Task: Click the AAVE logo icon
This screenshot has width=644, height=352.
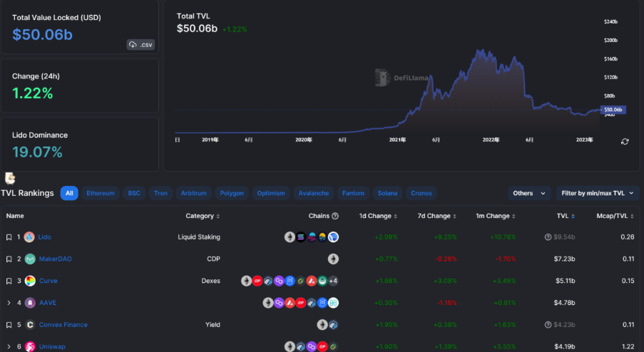Action: tap(30, 303)
